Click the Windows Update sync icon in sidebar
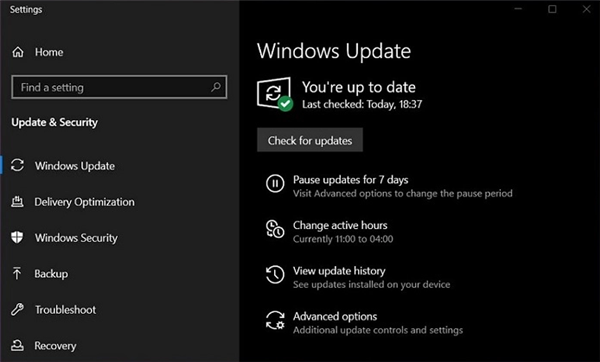Viewport: 600px width, 362px height. click(17, 165)
